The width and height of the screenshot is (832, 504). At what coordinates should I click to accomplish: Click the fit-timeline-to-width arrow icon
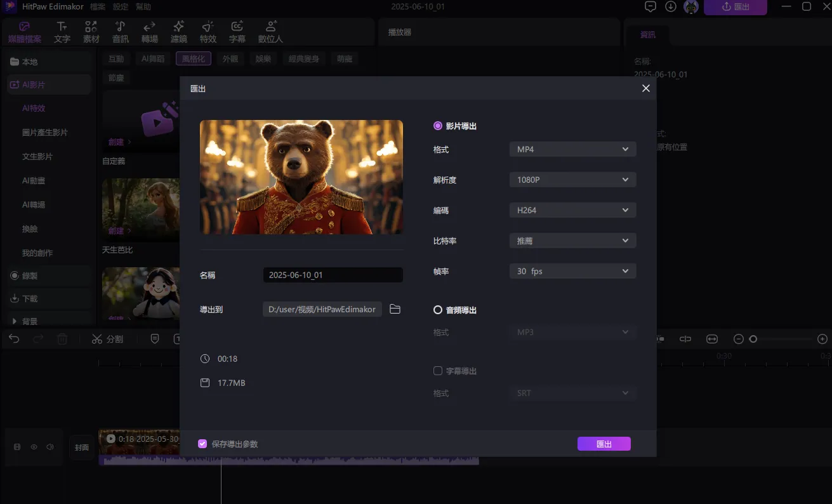tap(712, 339)
